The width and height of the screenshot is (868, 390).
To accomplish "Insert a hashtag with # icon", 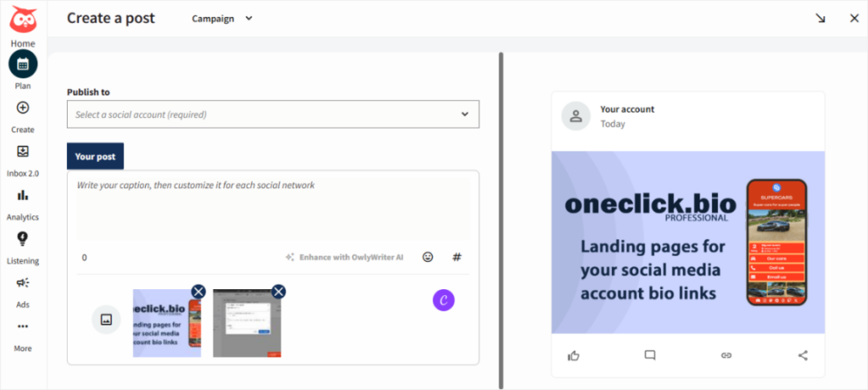I will 457,257.
